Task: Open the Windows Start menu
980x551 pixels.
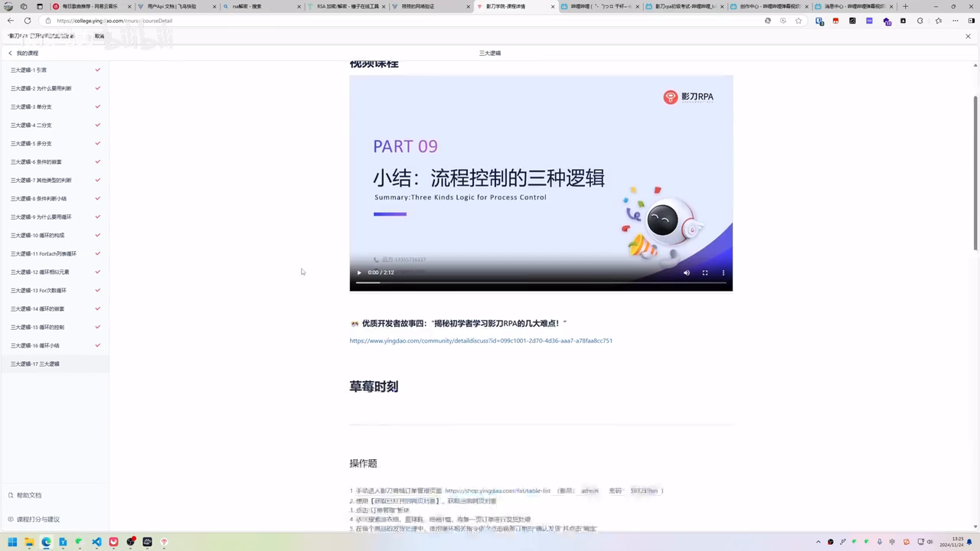Action: point(12,542)
